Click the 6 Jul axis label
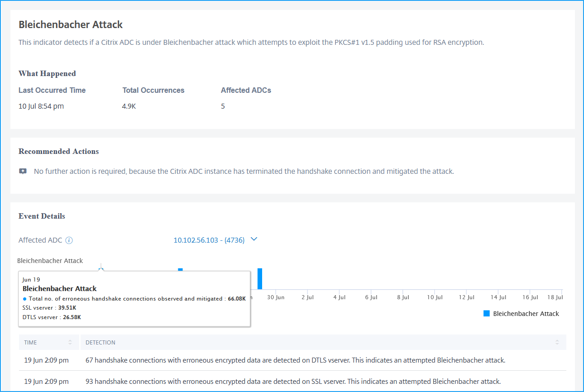This screenshot has width=584, height=392. point(371,297)
